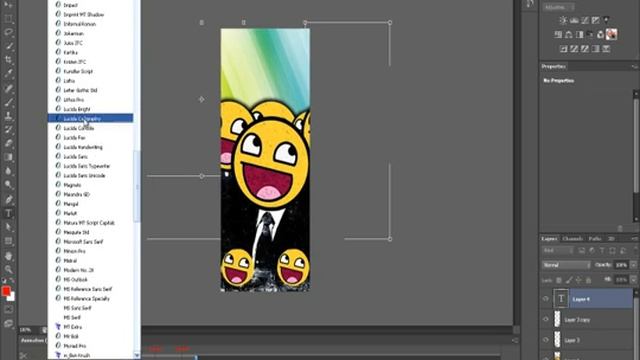Switch to the Paths tab

(595, 239)
